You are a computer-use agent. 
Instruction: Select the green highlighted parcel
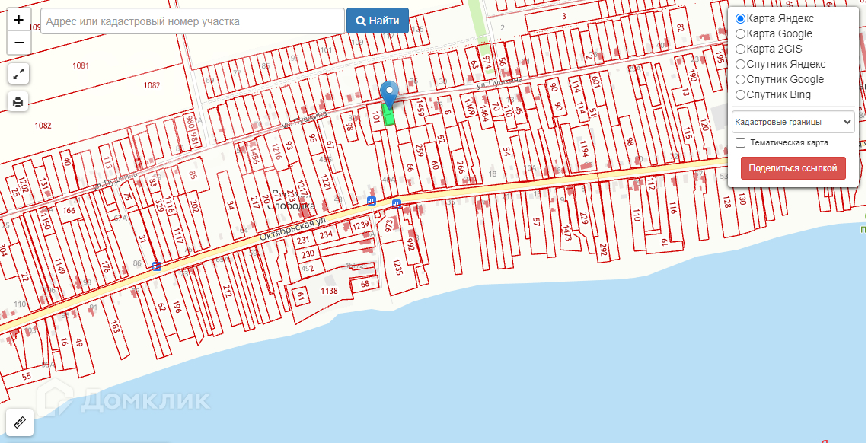point(389,114)
